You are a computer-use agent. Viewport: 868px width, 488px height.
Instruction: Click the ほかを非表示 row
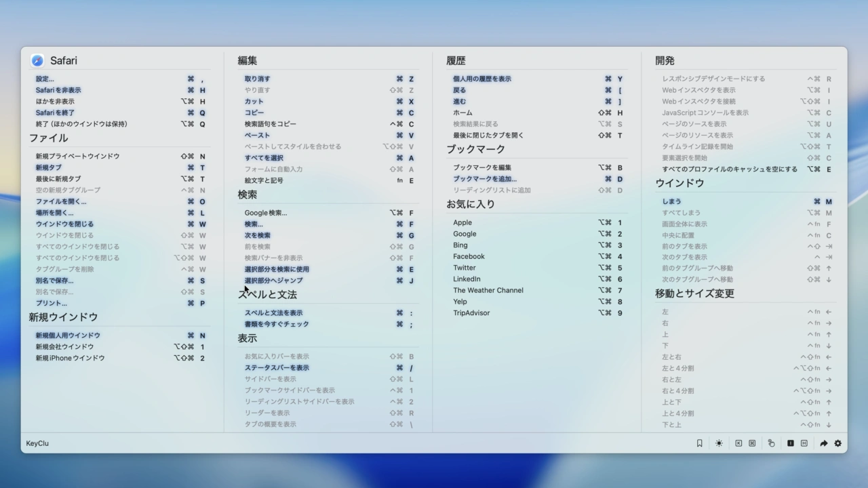click(x=121, y=102)
